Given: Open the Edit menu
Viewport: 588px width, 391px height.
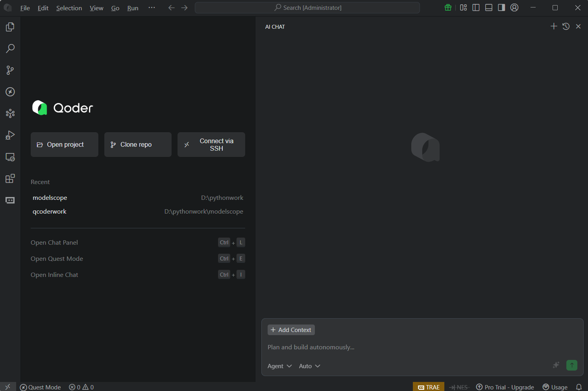Looking at the screenshot, I should tap(43, 8).
